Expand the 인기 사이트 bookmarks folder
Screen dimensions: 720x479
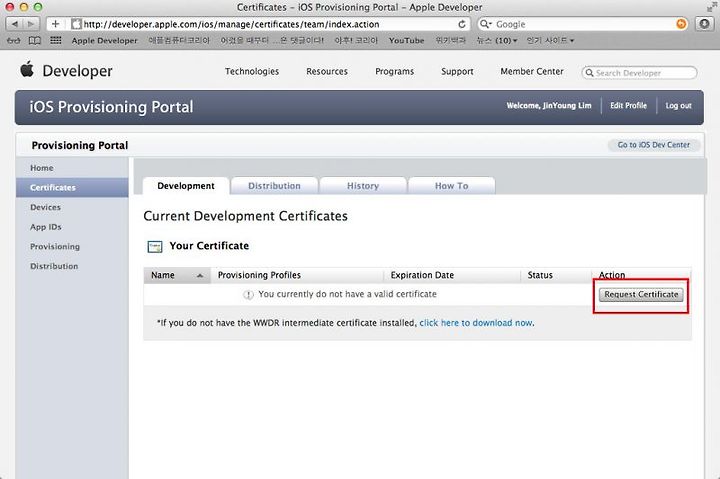[x=550, y=40]
